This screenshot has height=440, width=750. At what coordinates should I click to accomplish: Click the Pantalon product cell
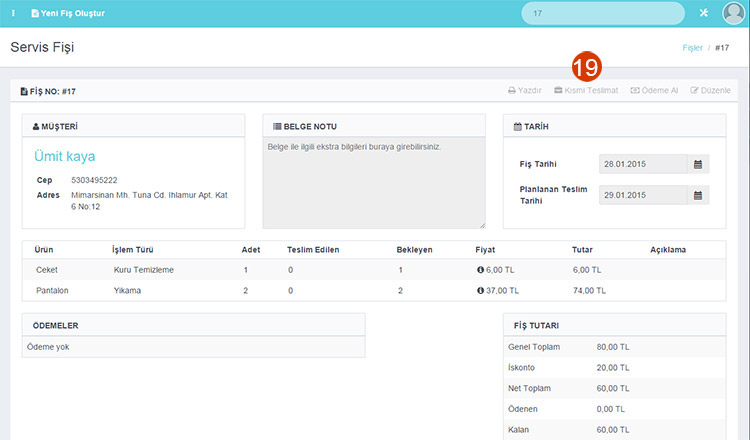pyautogui.click(x=52, y=290)
